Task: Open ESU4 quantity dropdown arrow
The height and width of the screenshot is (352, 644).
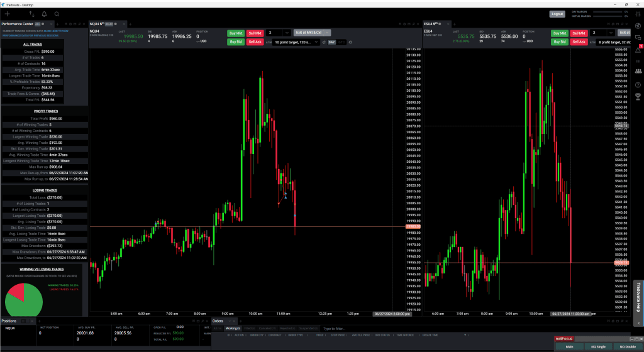Action: pos(611,33)
